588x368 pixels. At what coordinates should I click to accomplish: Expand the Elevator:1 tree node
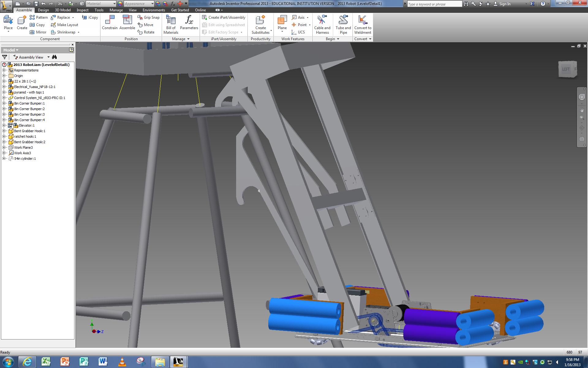(x=4, y=125)
